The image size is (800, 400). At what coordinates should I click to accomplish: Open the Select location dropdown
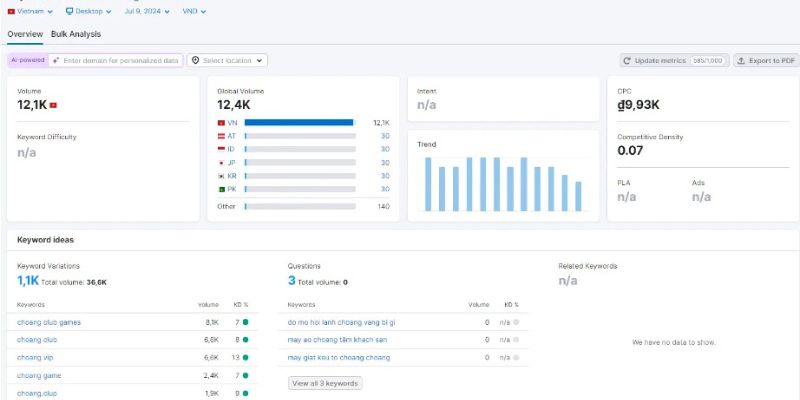tap(227, 60)
